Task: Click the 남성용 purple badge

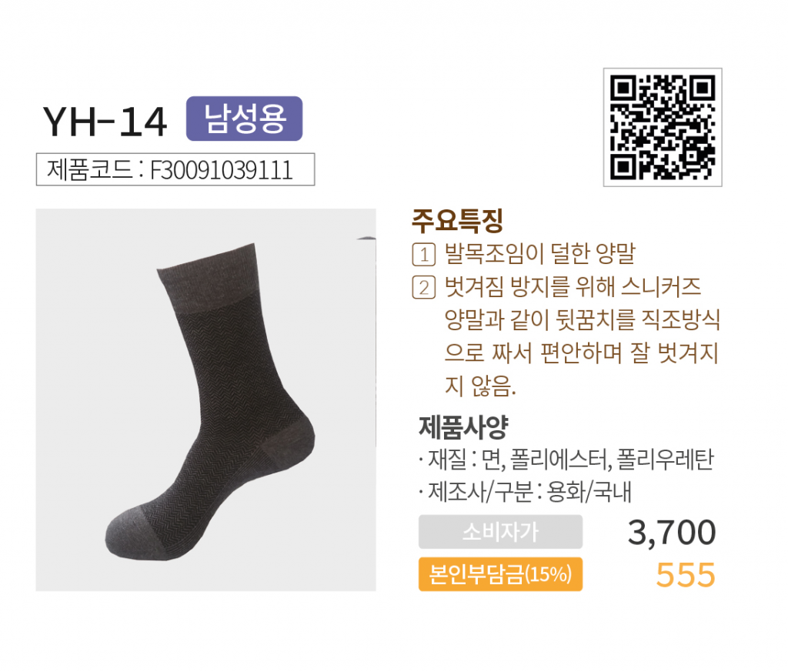Action: point(244,119)
